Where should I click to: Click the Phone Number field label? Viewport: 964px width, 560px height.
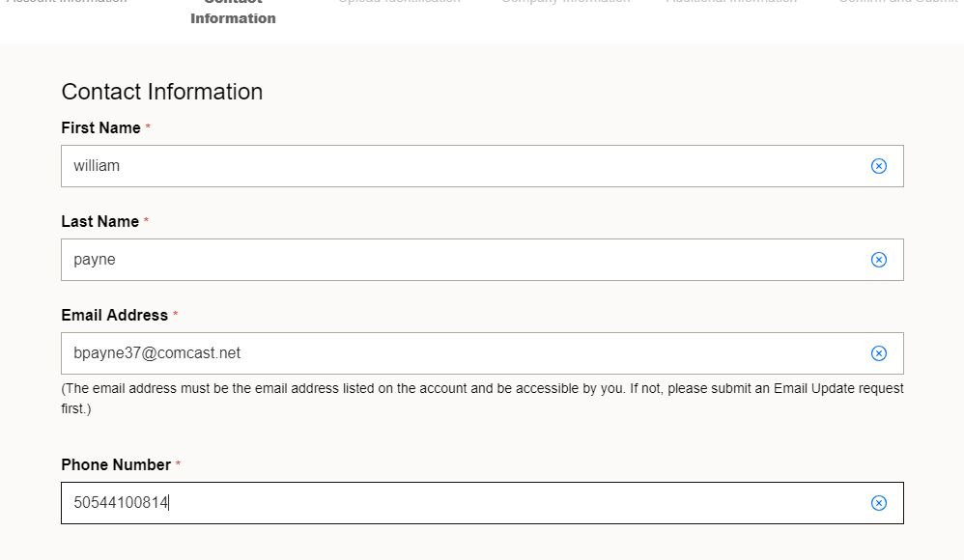pos(116,464)
